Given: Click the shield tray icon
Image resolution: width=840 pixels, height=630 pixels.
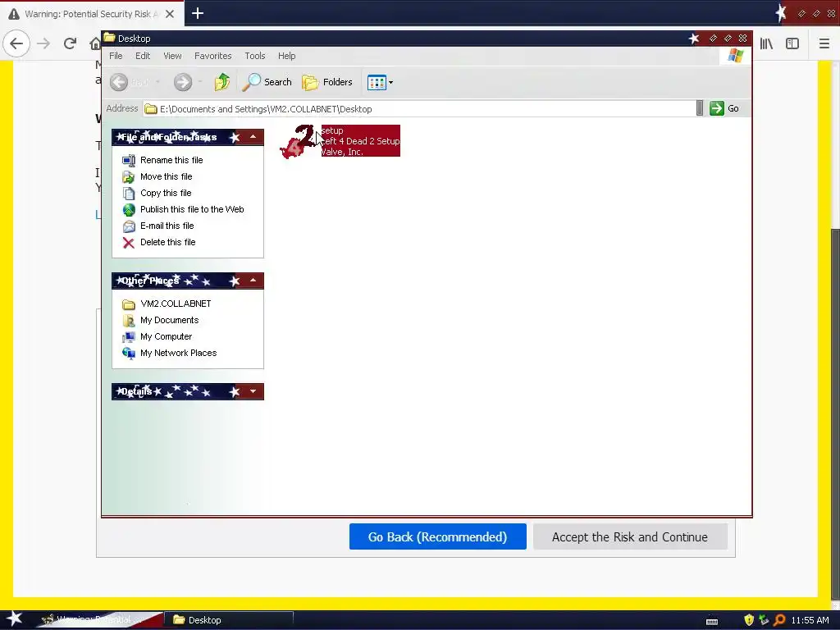Looking at the screenshot, I should pos(749,620).
